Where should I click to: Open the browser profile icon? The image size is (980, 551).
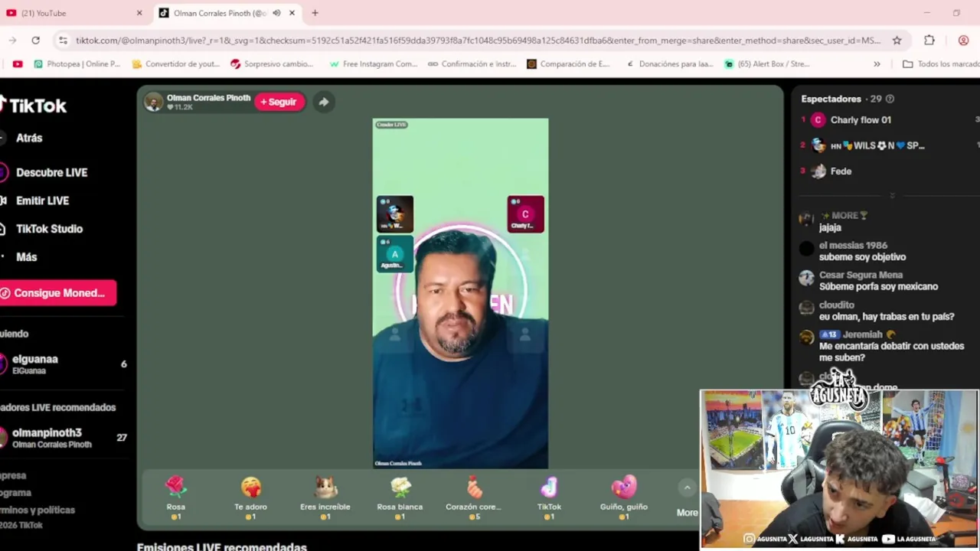963,41
